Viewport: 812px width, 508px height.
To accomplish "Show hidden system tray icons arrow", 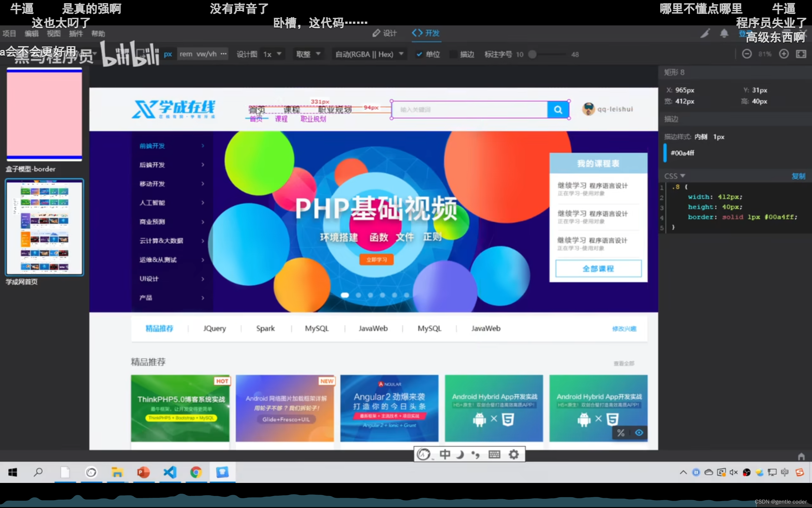I will pos(683,472).
